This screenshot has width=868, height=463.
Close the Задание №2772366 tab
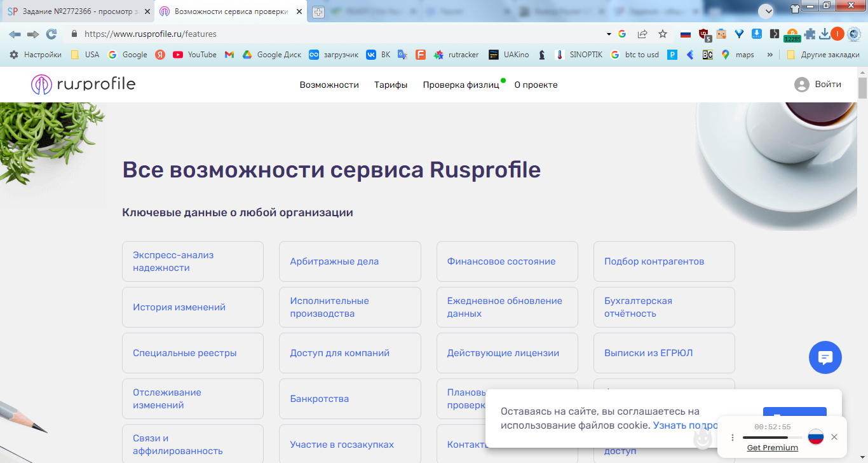click(147, 11)
